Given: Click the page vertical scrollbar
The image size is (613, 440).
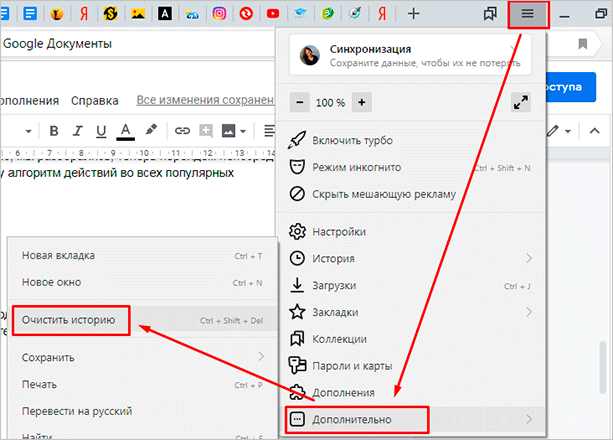Looking at the screenshot, I should pyautogui.click(x=603, y=368).
